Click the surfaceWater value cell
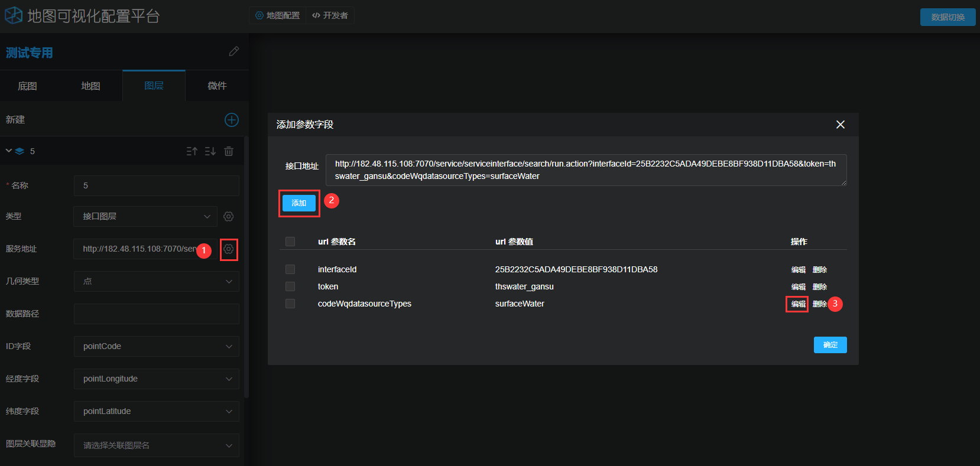Viewport: 980px width, 466px height. tap(520, 304)
